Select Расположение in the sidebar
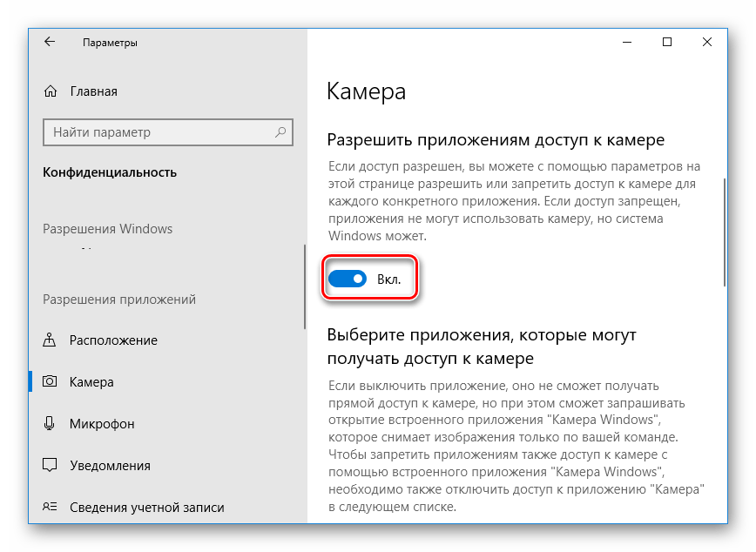Screen dimensions: 756x552 coord(113,340)
